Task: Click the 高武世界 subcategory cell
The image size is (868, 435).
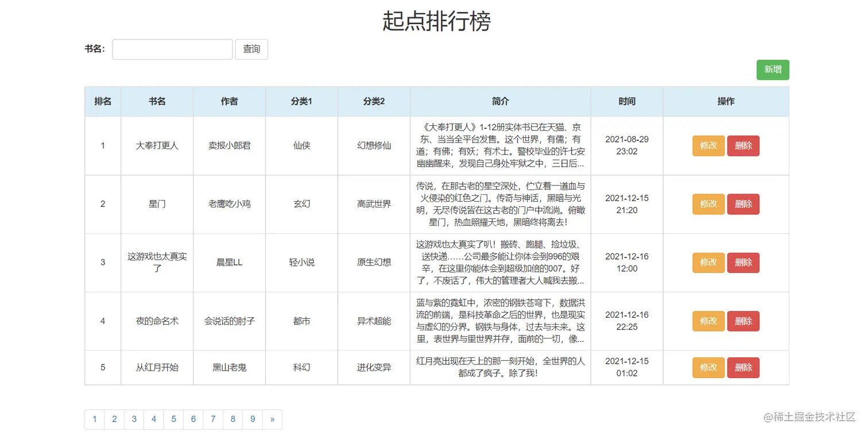Action: tap(374, 205)
